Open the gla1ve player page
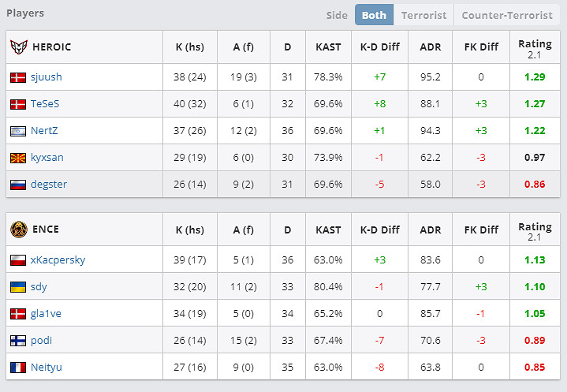This screenshot has width=567, height=392. click(x=47, y=314)
